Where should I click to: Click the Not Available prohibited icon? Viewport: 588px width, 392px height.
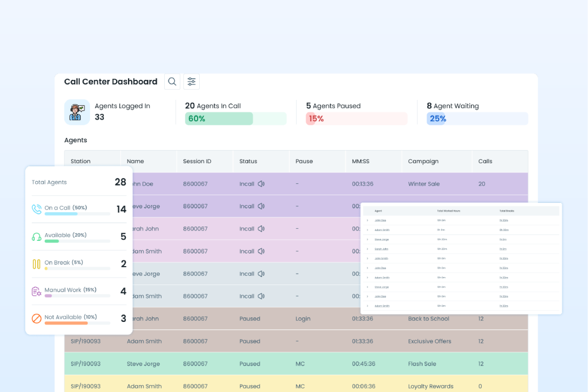(37, 318)
